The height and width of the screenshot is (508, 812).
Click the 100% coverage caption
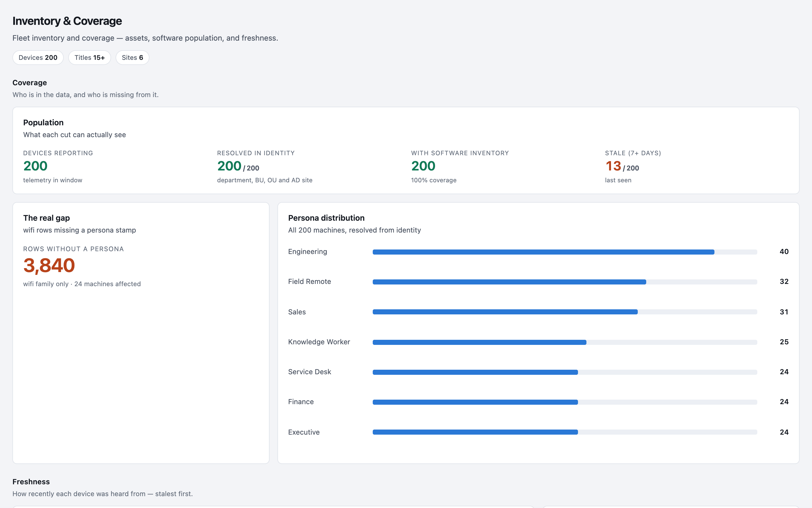point(434,180)
